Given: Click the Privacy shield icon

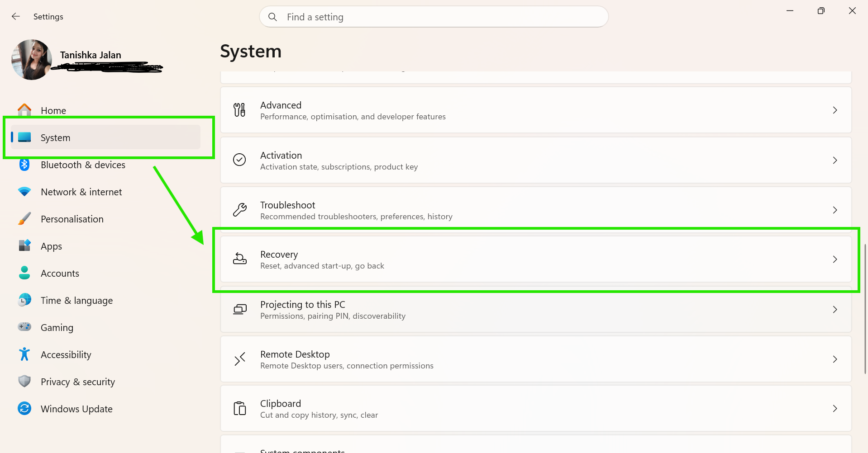Looking at the screenshot, I should (24, 381).
